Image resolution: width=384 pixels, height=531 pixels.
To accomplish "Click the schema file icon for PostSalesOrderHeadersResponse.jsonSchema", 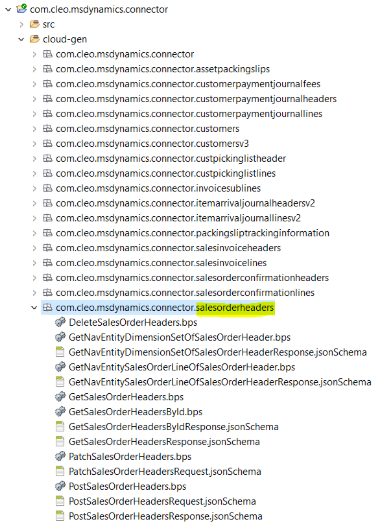I will pos(60,516).
